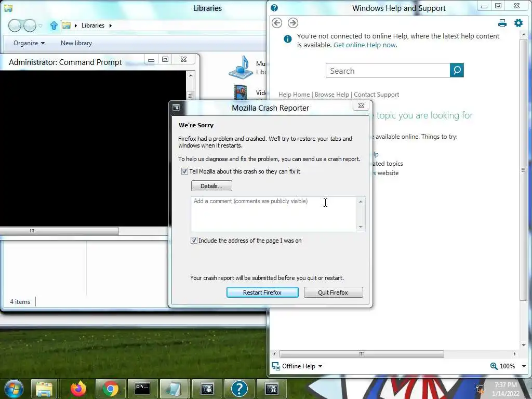Image resolution: width=532 pixels, height=399 pixels.
Task: Open the zoom level dropdown arrow in Help
Action: (524, 366)
